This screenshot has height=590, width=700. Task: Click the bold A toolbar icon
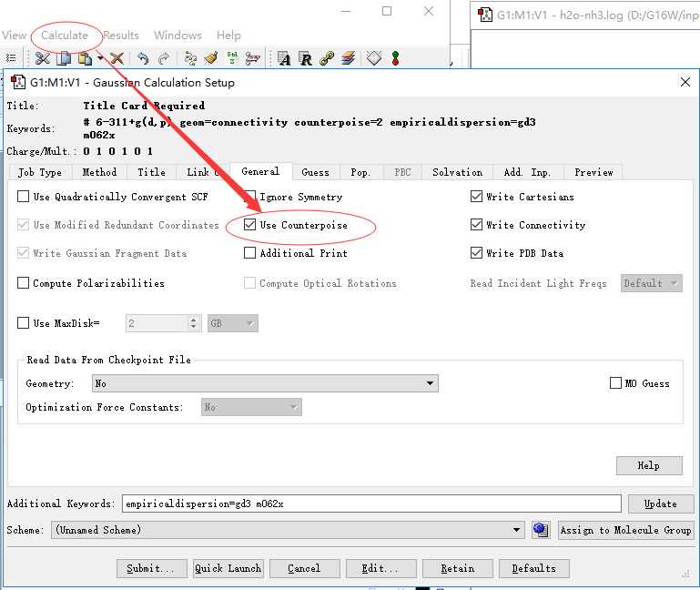284,58
